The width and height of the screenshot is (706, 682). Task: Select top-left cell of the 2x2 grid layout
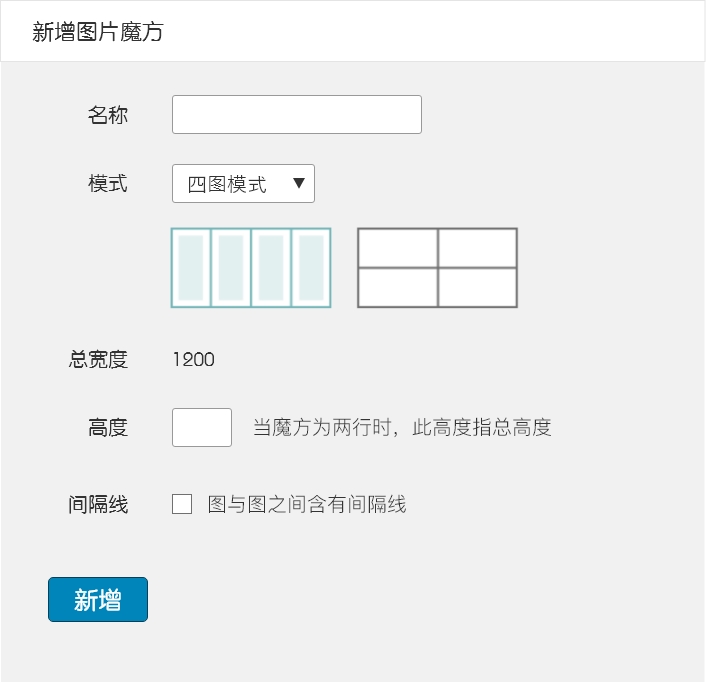pos(398,248)
